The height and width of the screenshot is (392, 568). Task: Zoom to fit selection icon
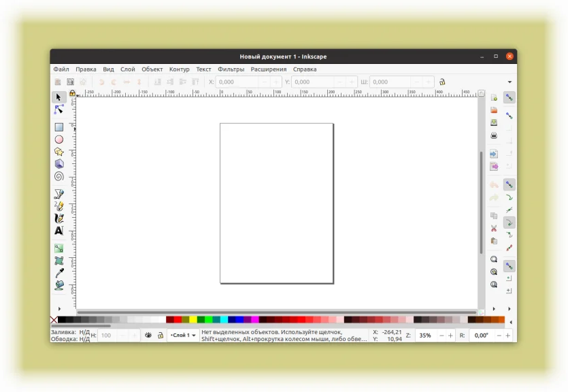(x=494, y=259)
